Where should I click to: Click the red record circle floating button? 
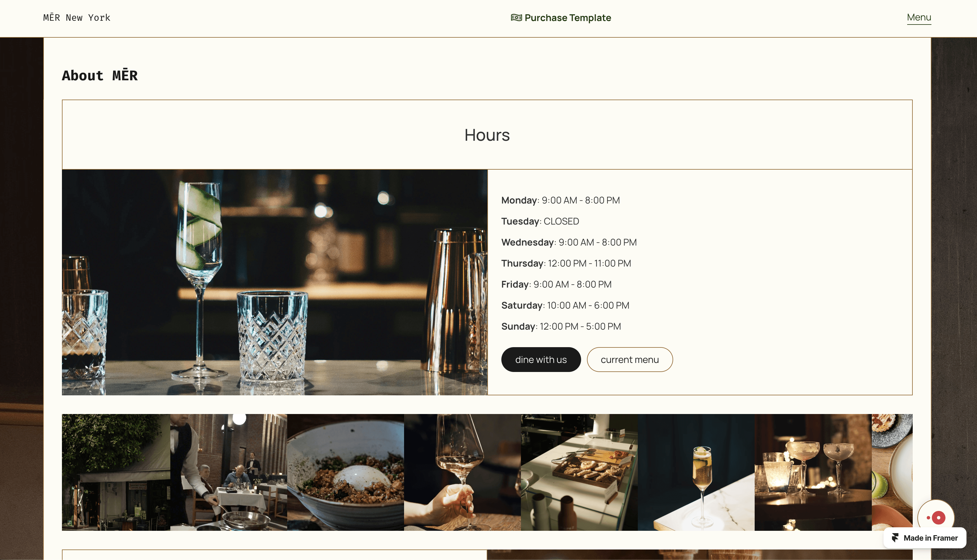936,517
